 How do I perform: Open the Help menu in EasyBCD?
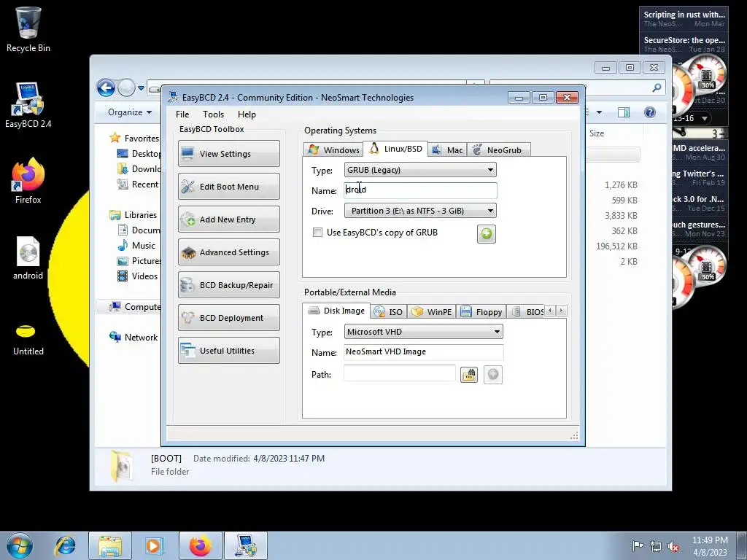click(247, 114)
